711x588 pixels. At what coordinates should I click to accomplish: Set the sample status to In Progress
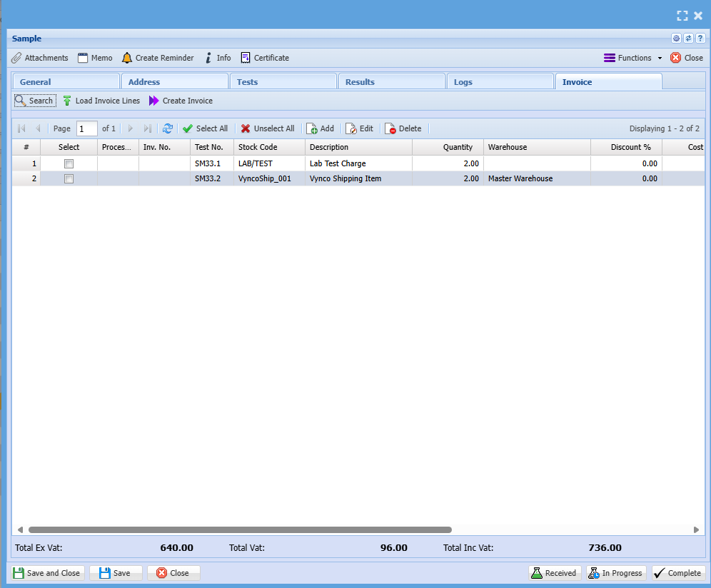click(x=615, y=573)
